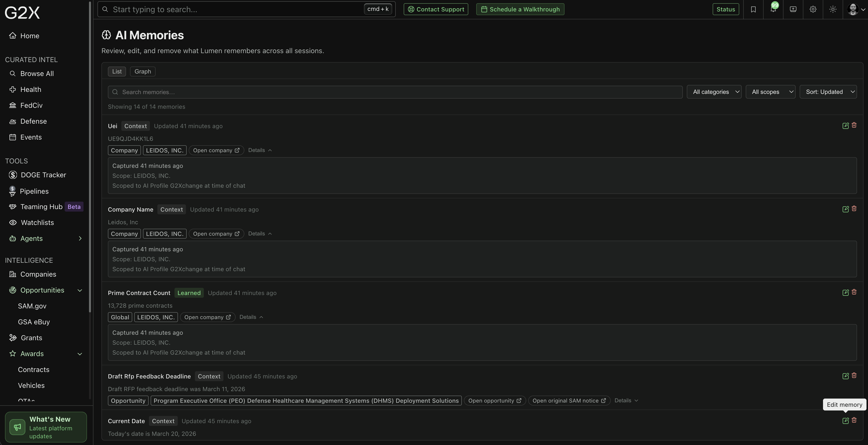Open Browse All in sidebar
The width and height of the screenshot is (868, 445).
(31, 74)
